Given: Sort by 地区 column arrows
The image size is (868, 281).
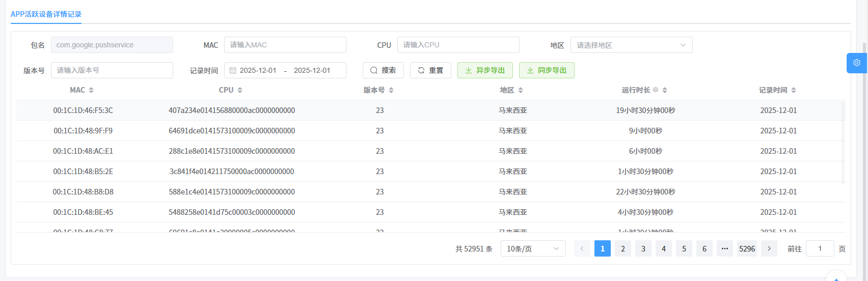Looking at the screenshot, I should coord(521,90).
